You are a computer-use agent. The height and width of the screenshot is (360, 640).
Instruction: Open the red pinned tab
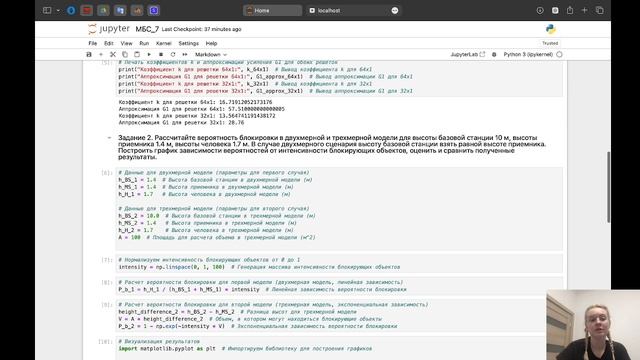click(87, 11)
